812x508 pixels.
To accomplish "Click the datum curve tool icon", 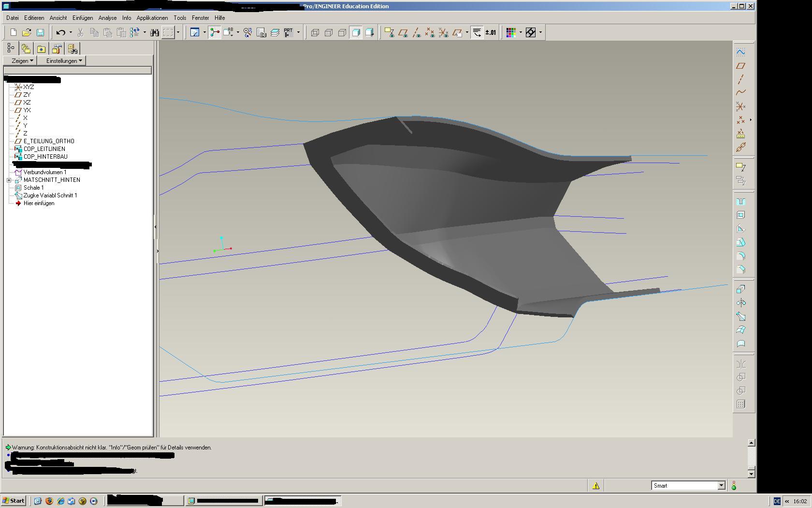I will pyautogui.click(x=740, y=92).
